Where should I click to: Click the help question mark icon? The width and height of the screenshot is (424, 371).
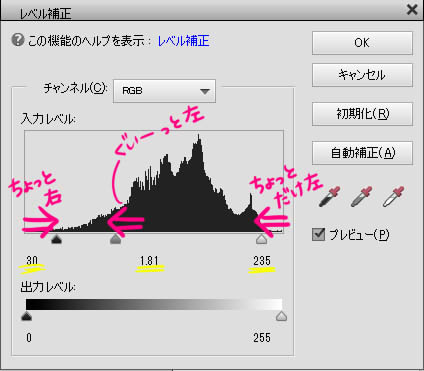[18, 40]
